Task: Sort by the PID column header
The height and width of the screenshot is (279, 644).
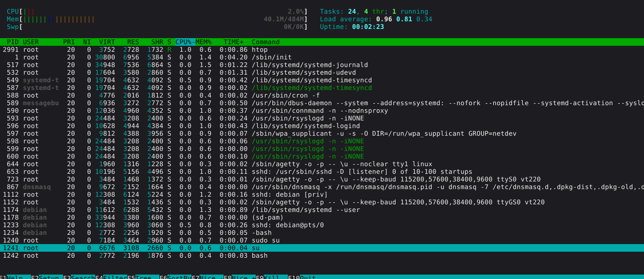Action: pos(12,42)
